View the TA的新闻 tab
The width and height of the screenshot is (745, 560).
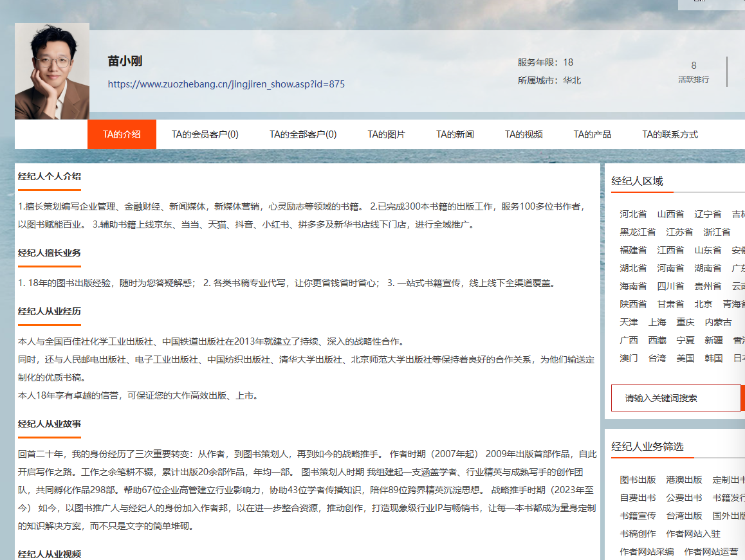[455, 134]
